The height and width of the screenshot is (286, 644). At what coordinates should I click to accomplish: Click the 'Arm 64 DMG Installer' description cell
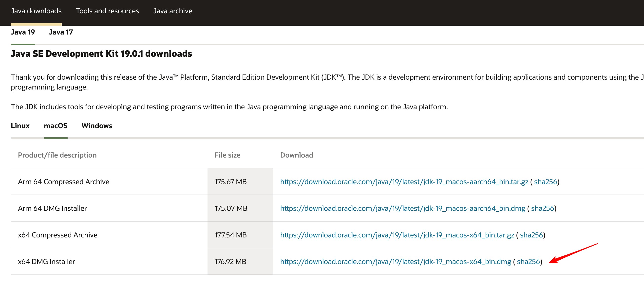pos(109,209)
